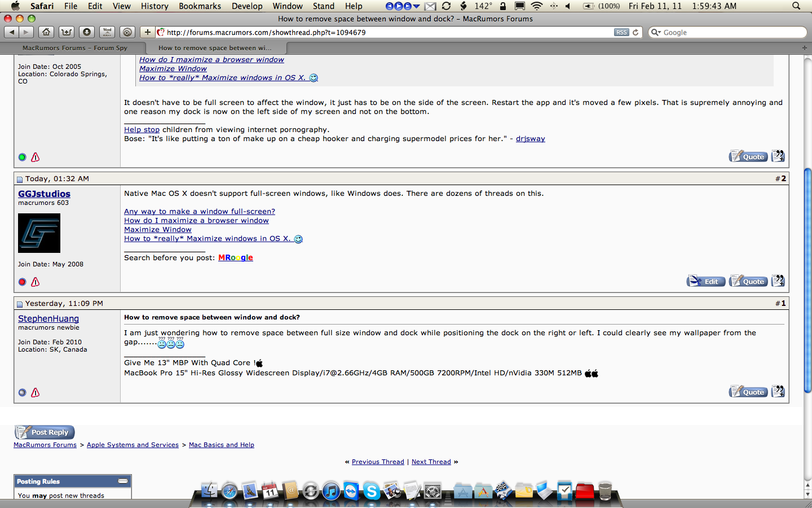Open Apple Systems and Services breadcrumb
Viewport: 812px width, 508px height.
coord(133,445)
